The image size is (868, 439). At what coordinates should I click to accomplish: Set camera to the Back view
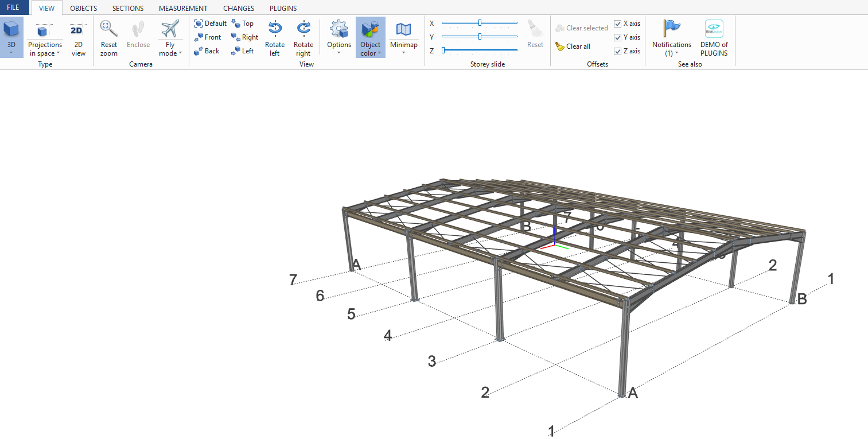[207, 51]
